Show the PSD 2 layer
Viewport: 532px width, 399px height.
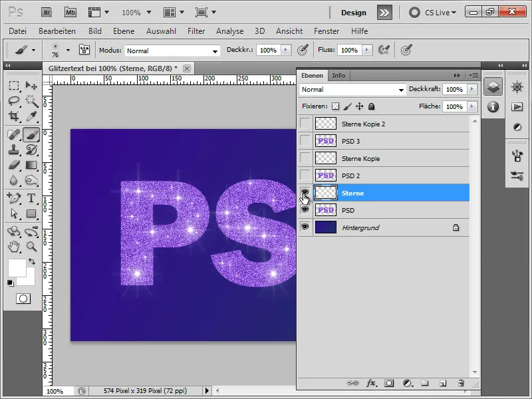[305, 176]
